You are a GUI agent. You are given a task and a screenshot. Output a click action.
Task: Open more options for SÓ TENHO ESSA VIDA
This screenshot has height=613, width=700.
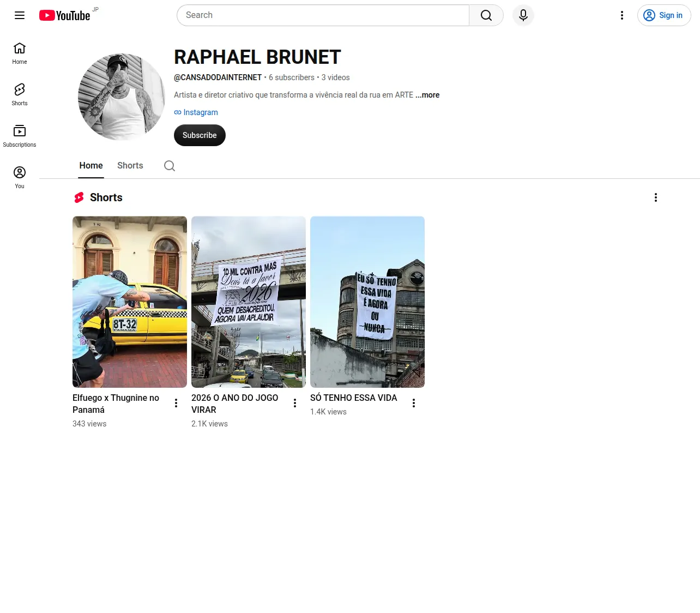[414, 403]
